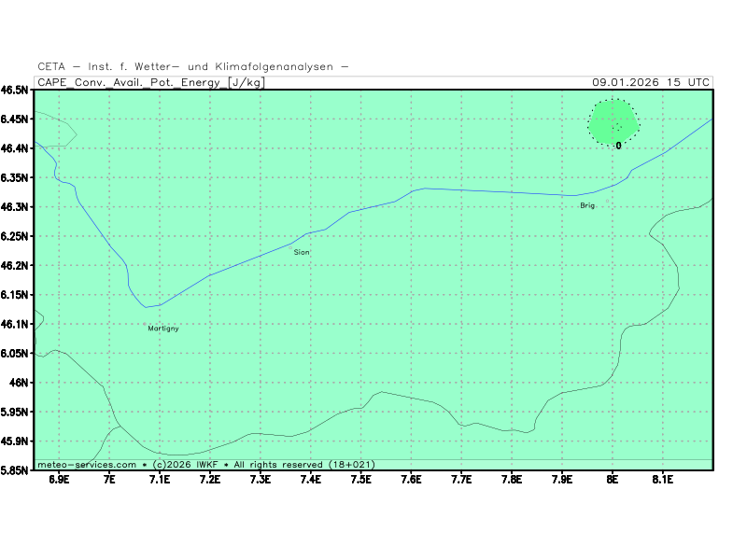
Task: Click the 46.25N latitude label
Action: (14, 236)
